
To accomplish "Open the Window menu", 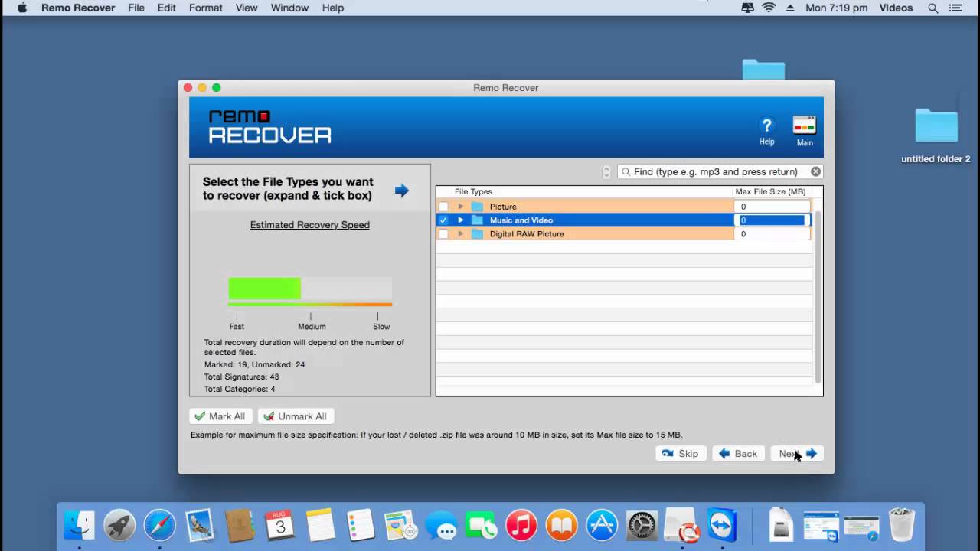I will (x=289, y=8).
